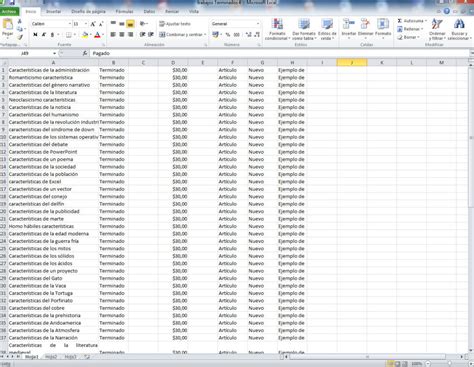Click Dar formato como tabla icon
The height and width of the screenshot is (367, 474).
point(304,30)
